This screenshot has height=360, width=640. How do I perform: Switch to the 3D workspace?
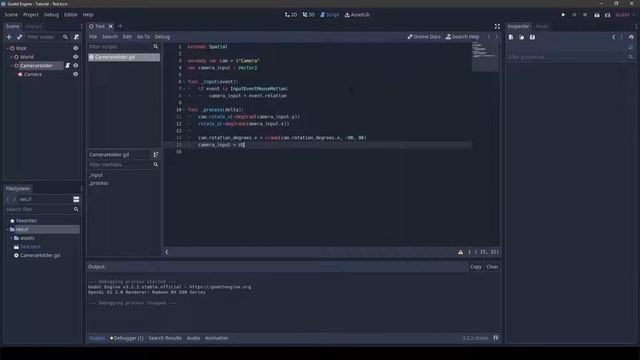[309, 15]
